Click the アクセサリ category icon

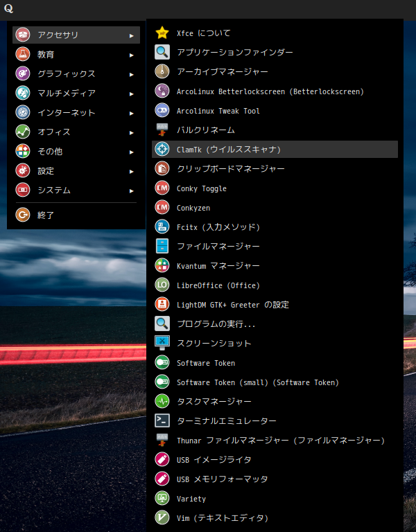pos(23,35)
